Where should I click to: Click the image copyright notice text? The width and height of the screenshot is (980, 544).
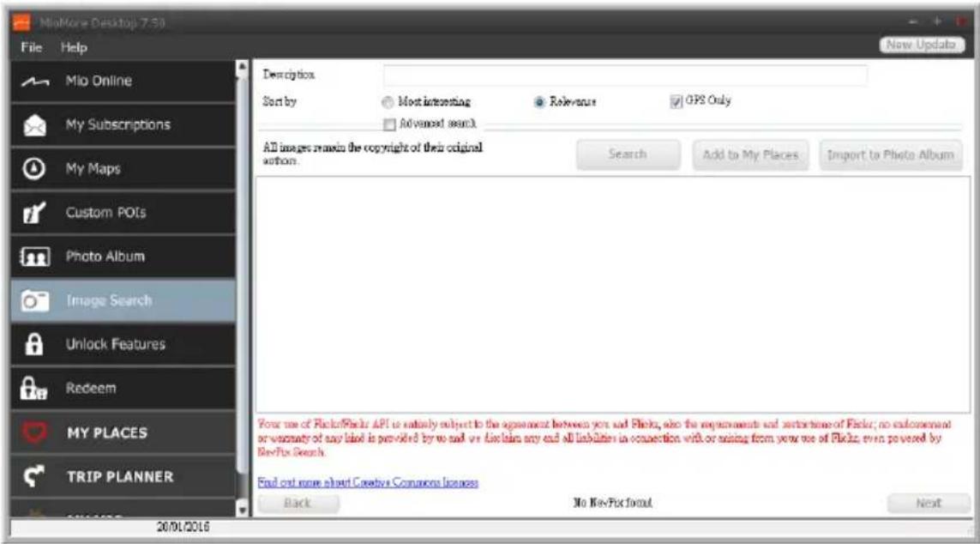click(372, 154)
